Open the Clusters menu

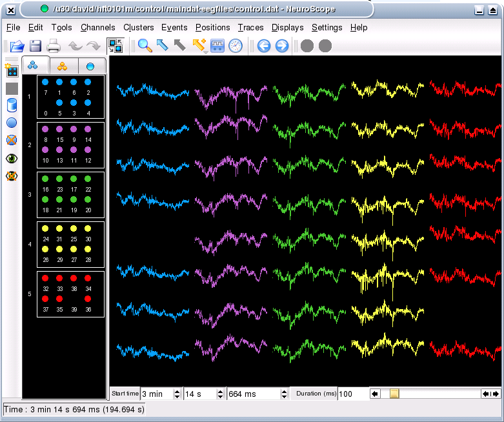[x=139, y=28]
